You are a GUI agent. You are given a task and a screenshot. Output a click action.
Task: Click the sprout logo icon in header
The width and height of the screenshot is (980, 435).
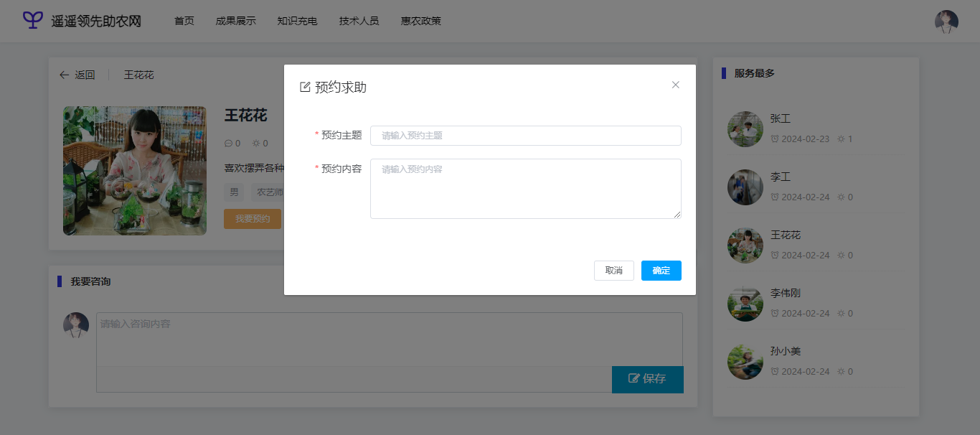click(33, 20)
